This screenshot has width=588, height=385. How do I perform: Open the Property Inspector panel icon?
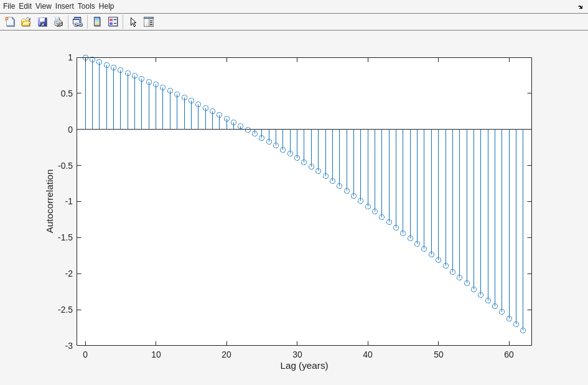149,22
